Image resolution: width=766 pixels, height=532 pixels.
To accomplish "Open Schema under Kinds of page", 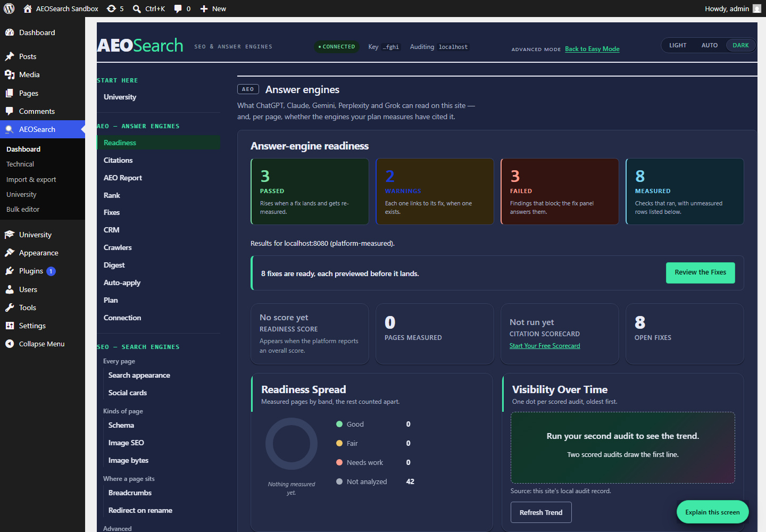I will coord(121,425).
